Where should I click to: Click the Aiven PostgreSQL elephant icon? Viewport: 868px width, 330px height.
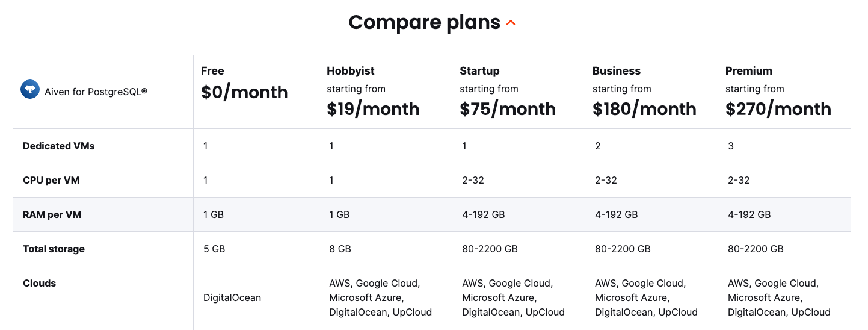click(30, 90)
